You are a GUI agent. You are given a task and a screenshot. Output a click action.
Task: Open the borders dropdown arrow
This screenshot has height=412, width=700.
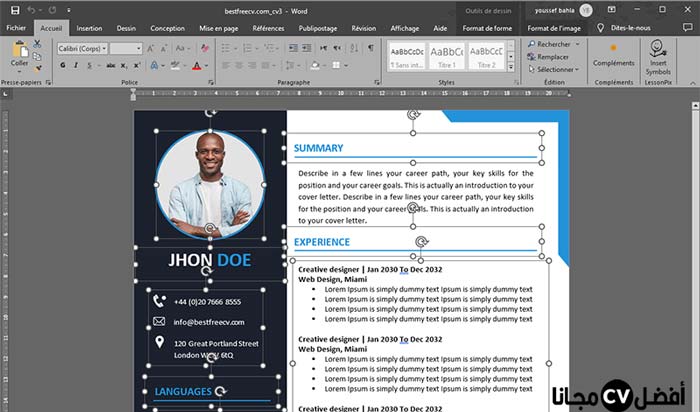[346, 66]
